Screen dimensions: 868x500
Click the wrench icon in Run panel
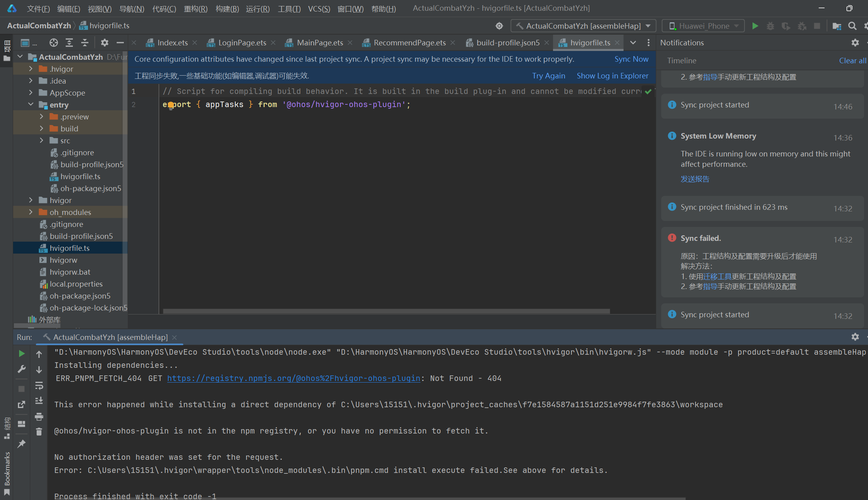tap(22, 369)
